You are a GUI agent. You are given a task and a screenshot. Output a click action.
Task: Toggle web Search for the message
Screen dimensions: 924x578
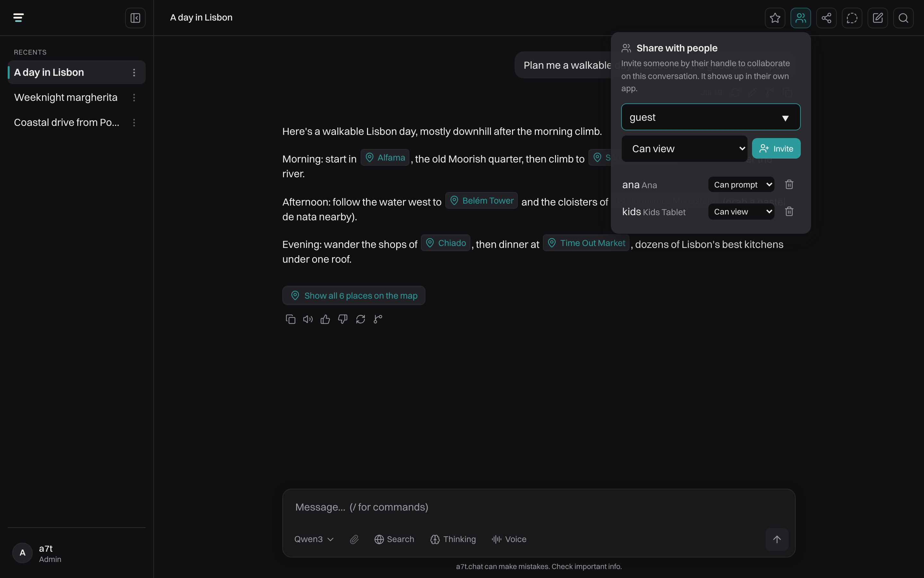tap(394, 539)
